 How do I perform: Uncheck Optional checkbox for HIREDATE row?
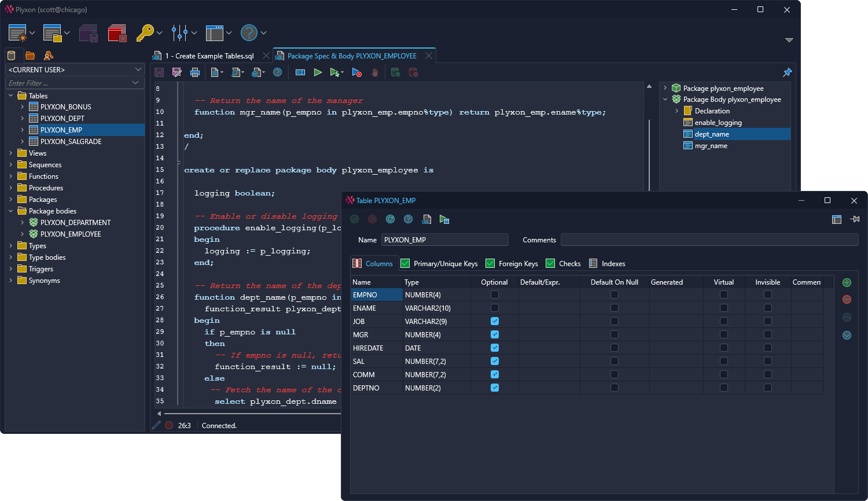495,348
